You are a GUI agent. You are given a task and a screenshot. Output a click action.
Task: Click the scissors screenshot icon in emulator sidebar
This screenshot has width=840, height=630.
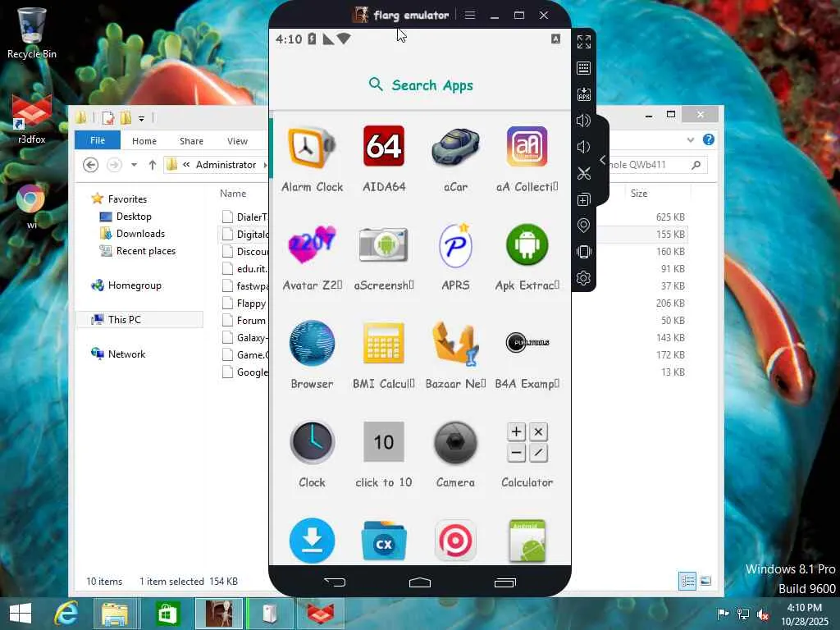pos(584,173)
